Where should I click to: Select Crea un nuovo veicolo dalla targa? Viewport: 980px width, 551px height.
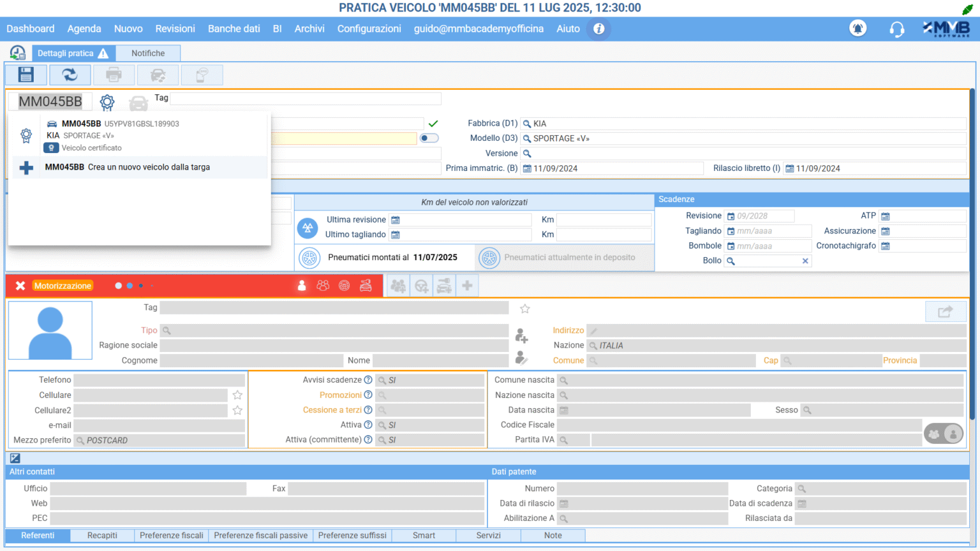(x=148, y=167)
